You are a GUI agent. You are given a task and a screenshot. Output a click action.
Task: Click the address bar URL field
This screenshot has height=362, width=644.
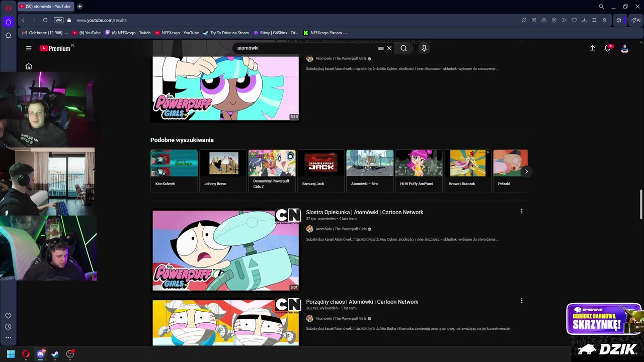[297, 20]
